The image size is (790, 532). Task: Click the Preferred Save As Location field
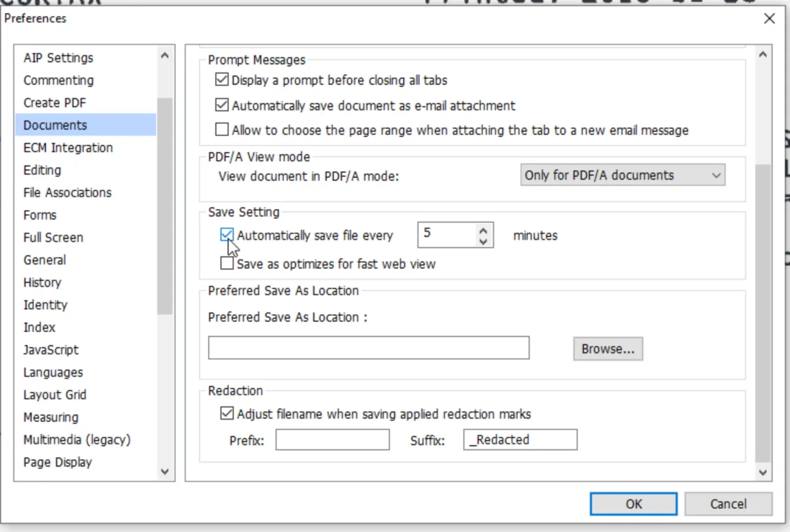[369, 348]
